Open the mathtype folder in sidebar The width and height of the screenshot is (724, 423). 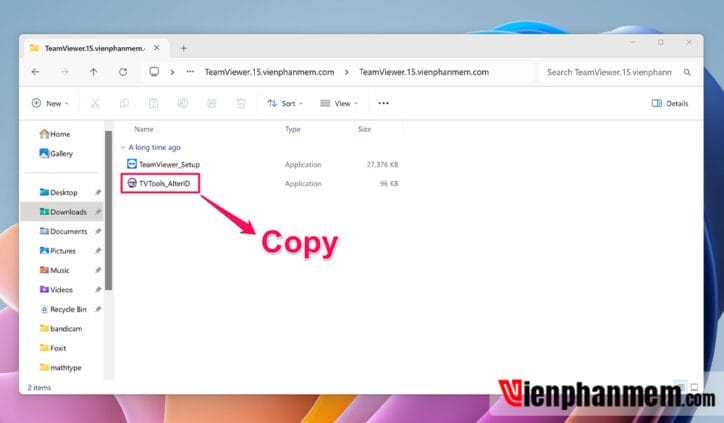60,368
